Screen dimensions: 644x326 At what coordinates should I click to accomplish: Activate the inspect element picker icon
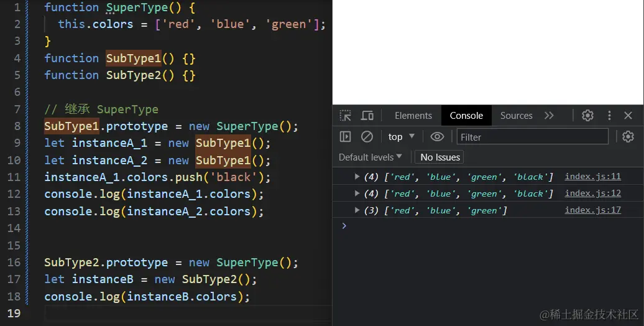click(x=346, y=116)
